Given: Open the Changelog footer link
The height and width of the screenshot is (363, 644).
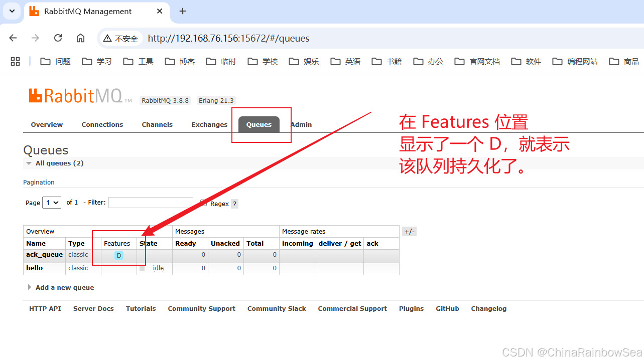Looking at the screenshot, I should [489, 308].
